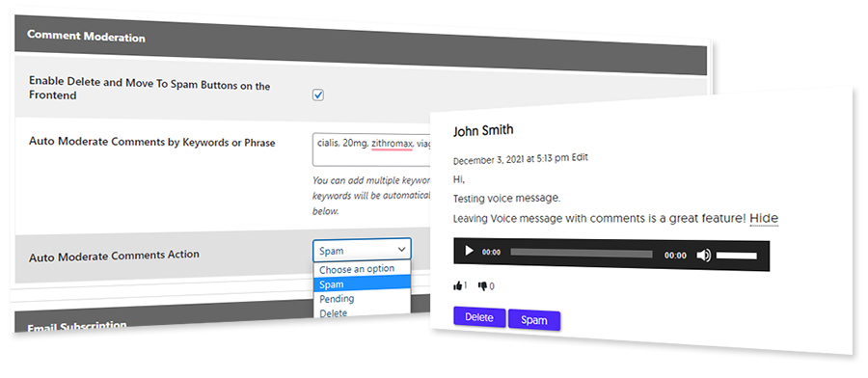868x378 pixels.
Task: Adjust the audio volume slider
Action: [x=736, y=256]
